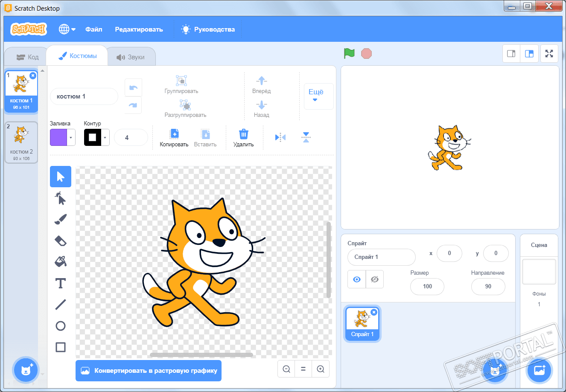Flip the costume vertically
Screen dimensions: 566x392
pyautogui.click(x=306, y=137)
